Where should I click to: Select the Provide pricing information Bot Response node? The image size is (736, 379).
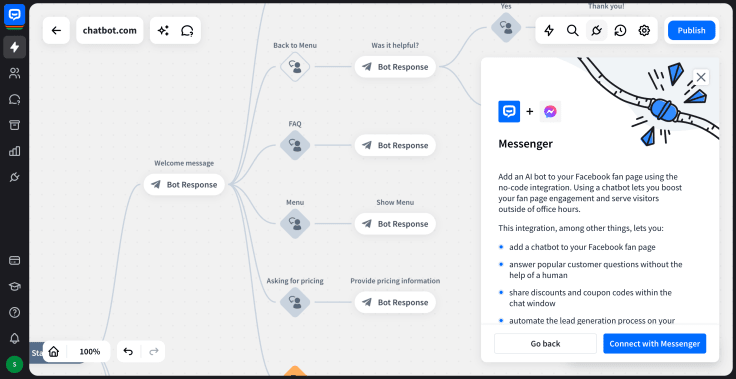click(x=395, y=302)
